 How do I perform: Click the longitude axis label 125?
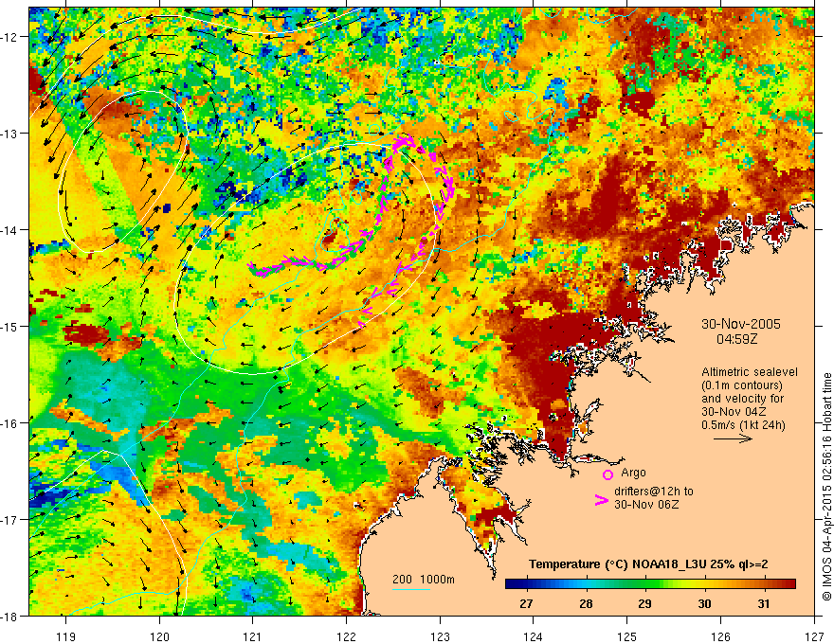[627, 636]
